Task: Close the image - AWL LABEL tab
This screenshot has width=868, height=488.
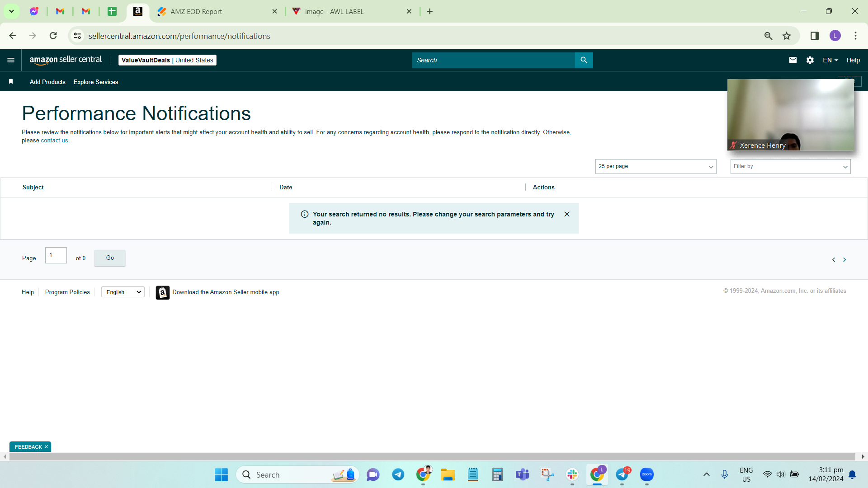Action: pyautogui.click(x=409, y=11)
